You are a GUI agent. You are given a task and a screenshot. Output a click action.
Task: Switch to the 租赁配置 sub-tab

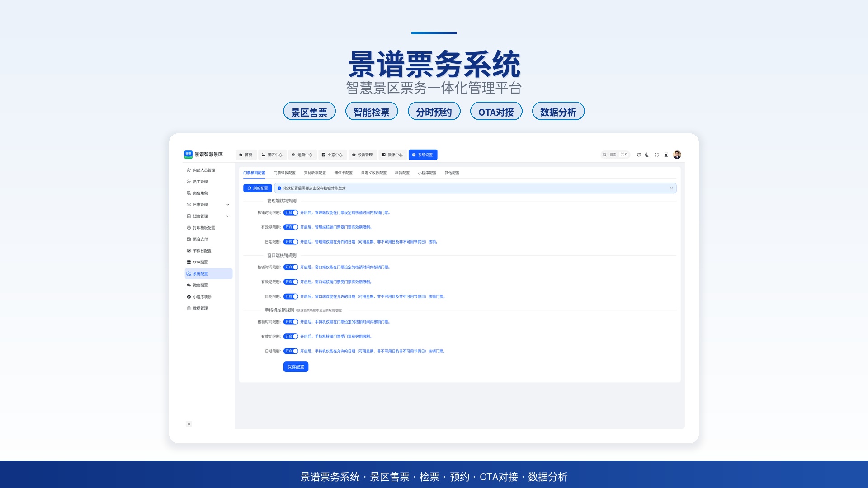coord(402,173)
